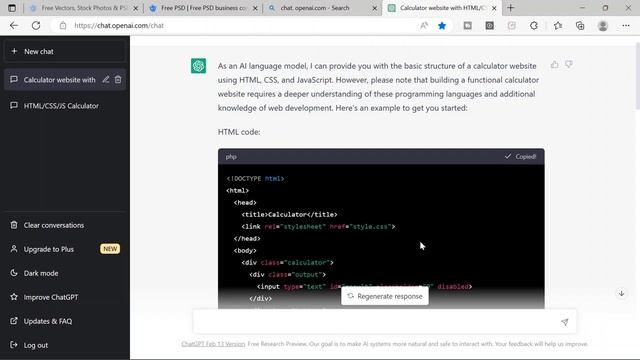
Task: Click the first square toolbar extension icon
Action: point(467,26)
